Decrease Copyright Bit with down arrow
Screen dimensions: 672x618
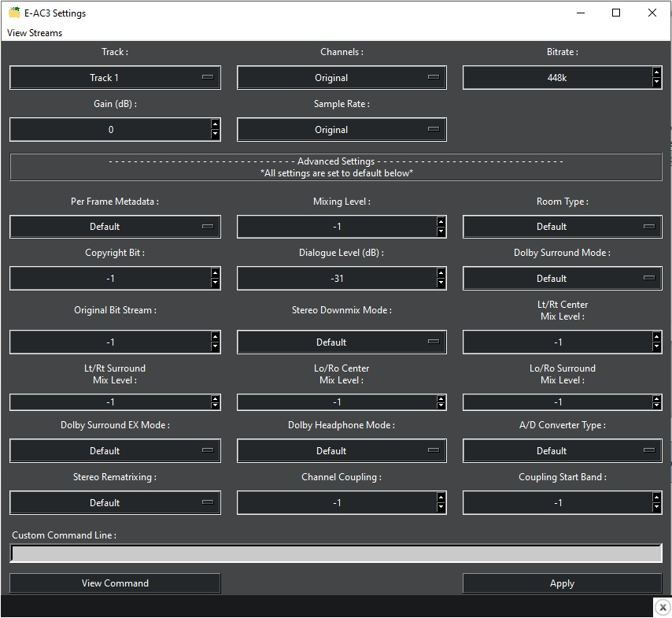pyautogui.click(x=215, y=283)
